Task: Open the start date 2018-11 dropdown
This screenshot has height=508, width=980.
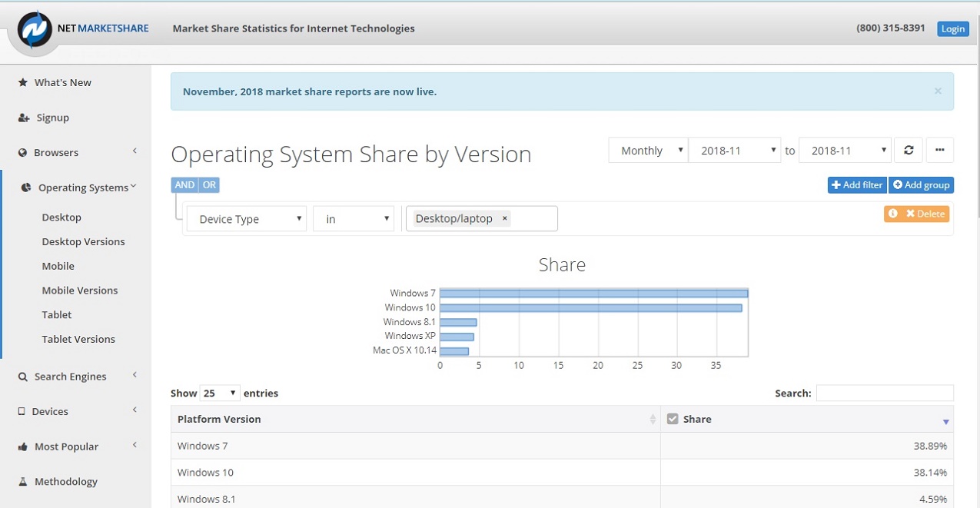Action: [736, 151]
